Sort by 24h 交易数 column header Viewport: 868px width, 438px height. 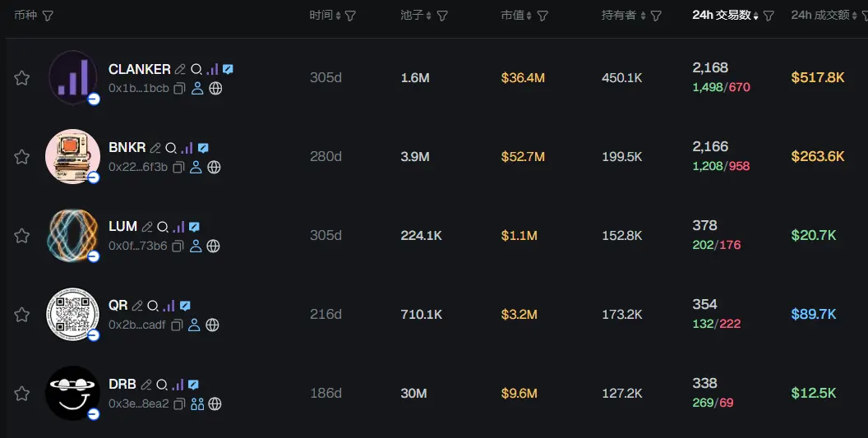[723, 16]
